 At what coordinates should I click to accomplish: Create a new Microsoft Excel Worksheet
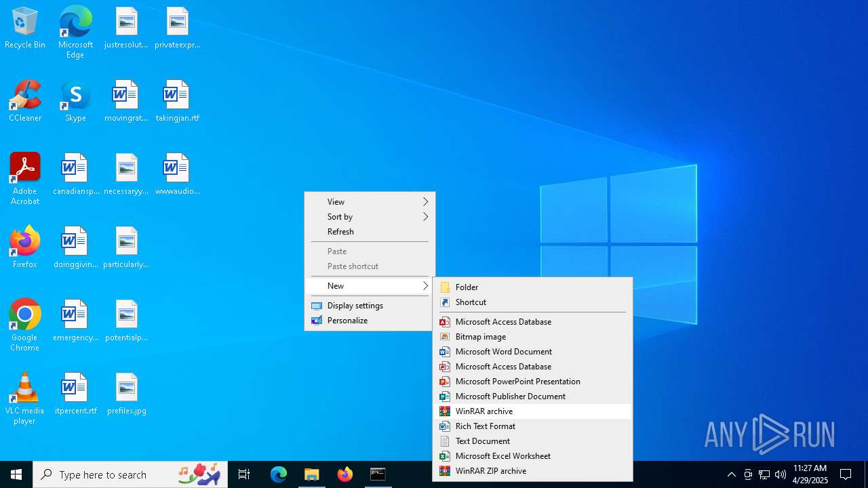tap(532, 456)
